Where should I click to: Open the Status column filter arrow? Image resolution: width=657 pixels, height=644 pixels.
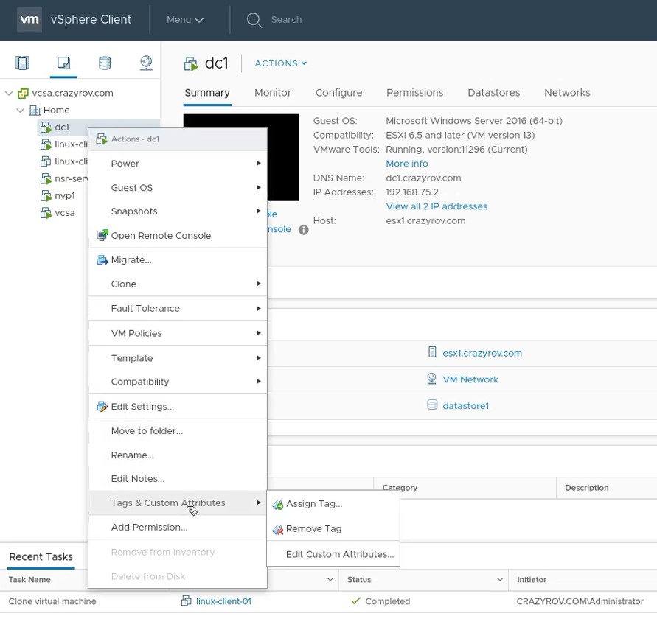click(x=499, y=579)
